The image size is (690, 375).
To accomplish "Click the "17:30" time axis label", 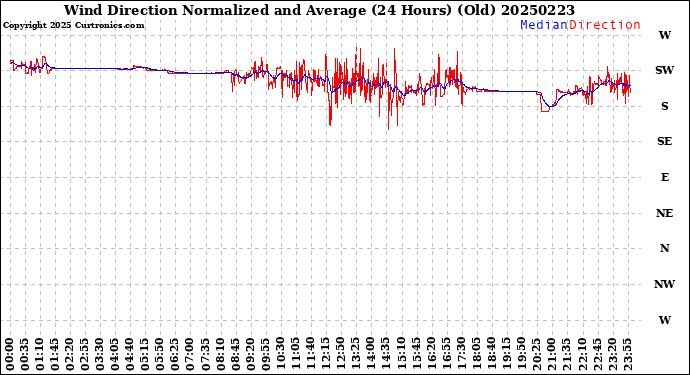I will tap(462, 354).
